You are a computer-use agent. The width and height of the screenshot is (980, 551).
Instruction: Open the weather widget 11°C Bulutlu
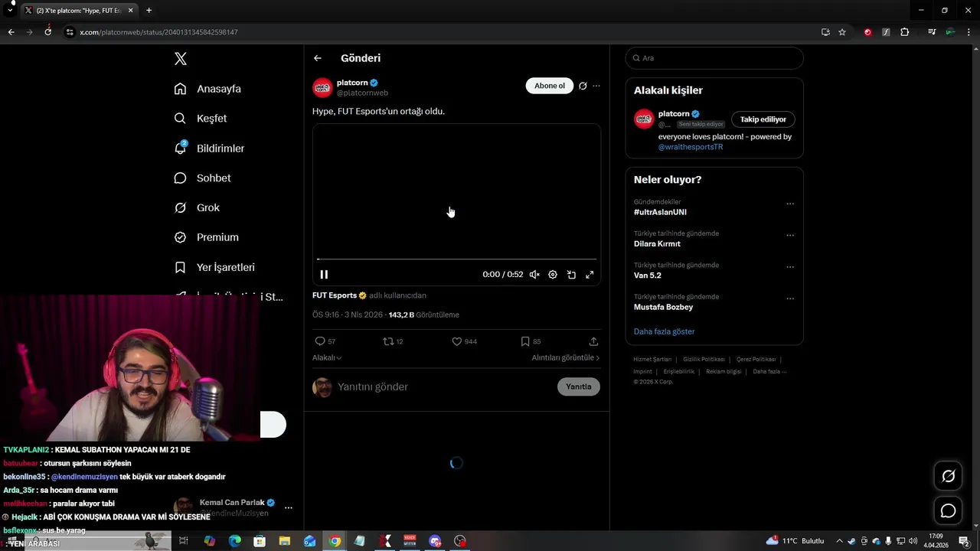pyautogui.click(x=795, y=541)
